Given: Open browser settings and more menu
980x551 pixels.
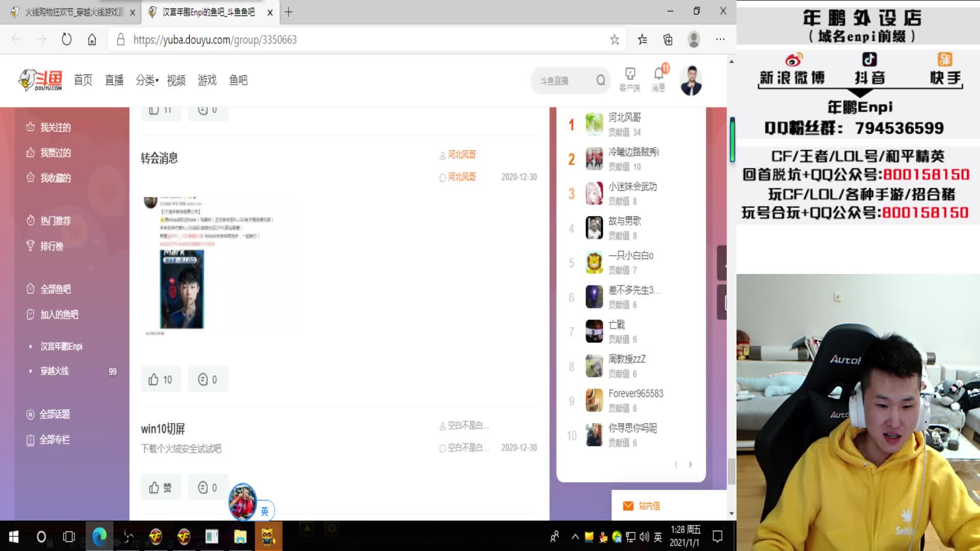Looking at the screenshot, I should coord(720,39).
